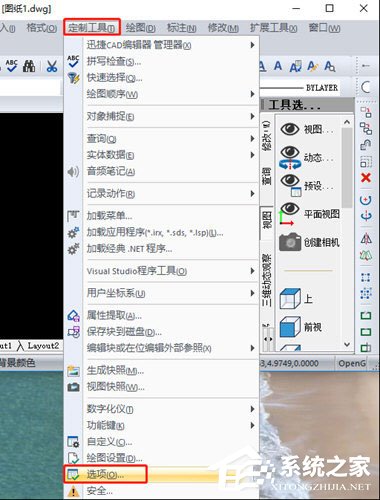The width and height of the screenshot is (380, 500).
Task: Switch to the Layout2 tab
Action: click(x=43, y=346)
